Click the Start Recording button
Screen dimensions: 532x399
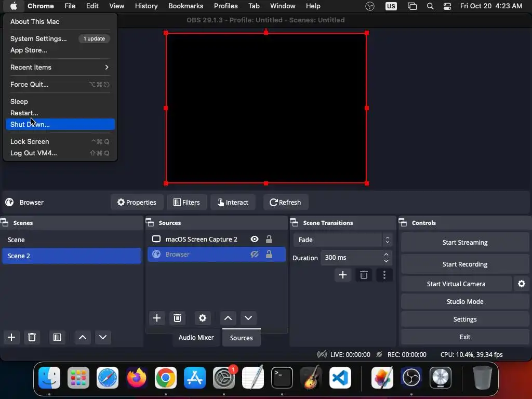[x=465, y=264]
